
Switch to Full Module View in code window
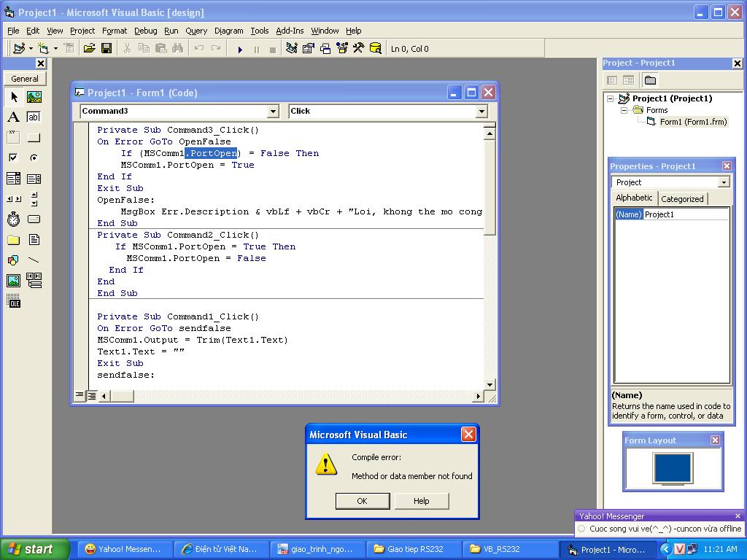pyautogui.click(x=92, y=396)
